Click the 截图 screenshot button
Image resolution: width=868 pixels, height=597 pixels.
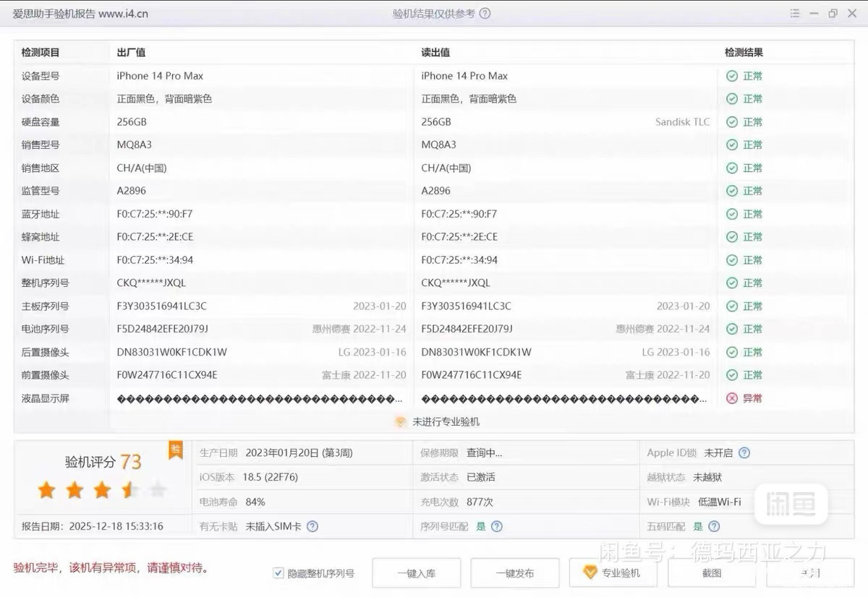(x=712, y=573)
